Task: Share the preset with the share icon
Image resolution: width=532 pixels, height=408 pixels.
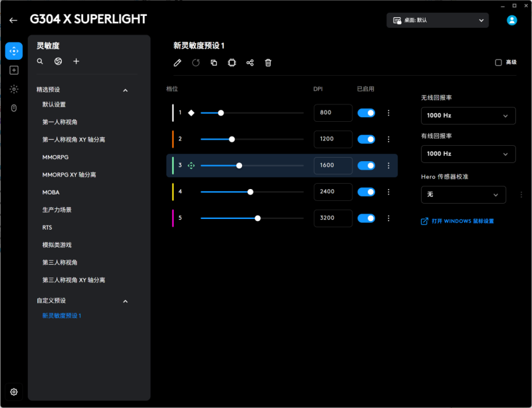Action: point(250,63)
